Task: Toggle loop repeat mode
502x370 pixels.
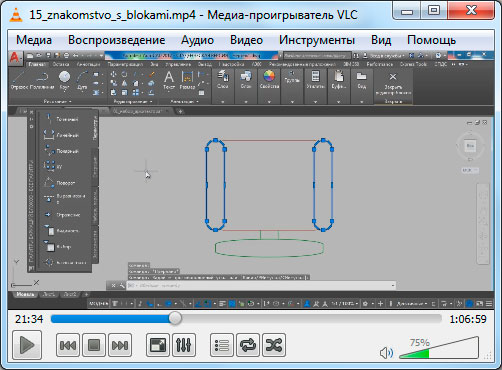Action: tap(248, 345)
